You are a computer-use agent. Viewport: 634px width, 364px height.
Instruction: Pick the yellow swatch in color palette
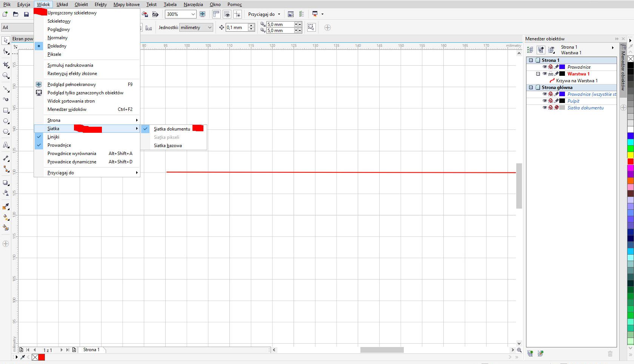(x=630, y=155)
